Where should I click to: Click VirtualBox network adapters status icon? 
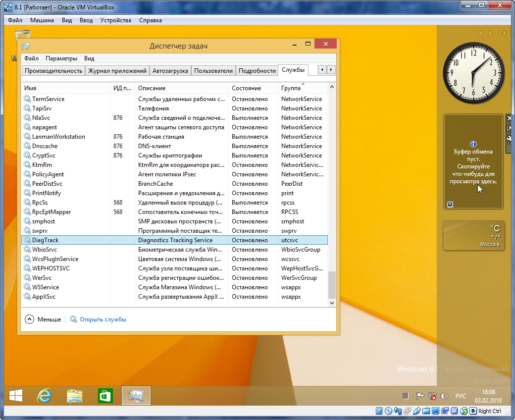point(407,411)
